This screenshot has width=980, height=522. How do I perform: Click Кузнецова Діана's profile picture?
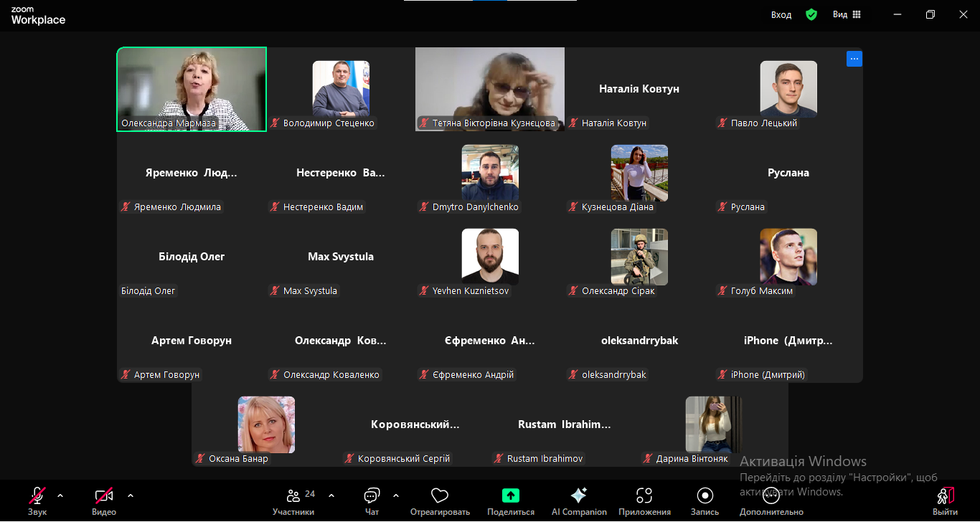point(639,173)
